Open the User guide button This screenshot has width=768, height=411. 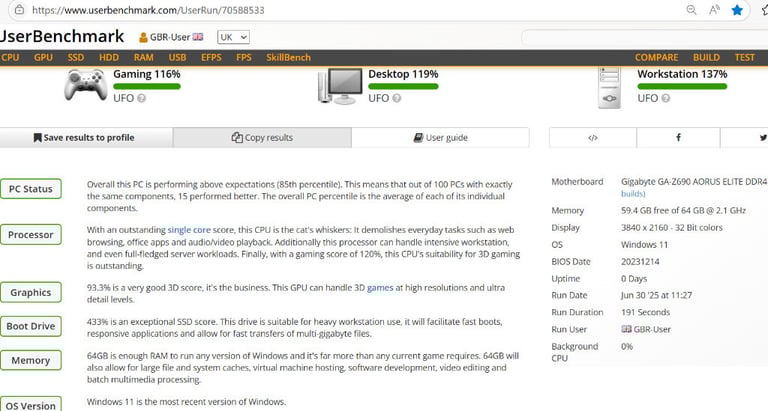440,138
